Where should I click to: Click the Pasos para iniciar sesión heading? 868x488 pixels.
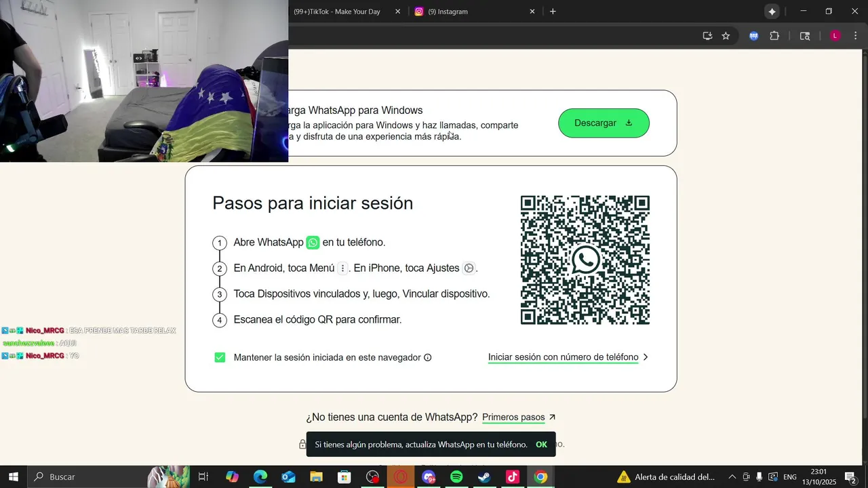click(x=313, y=203)
